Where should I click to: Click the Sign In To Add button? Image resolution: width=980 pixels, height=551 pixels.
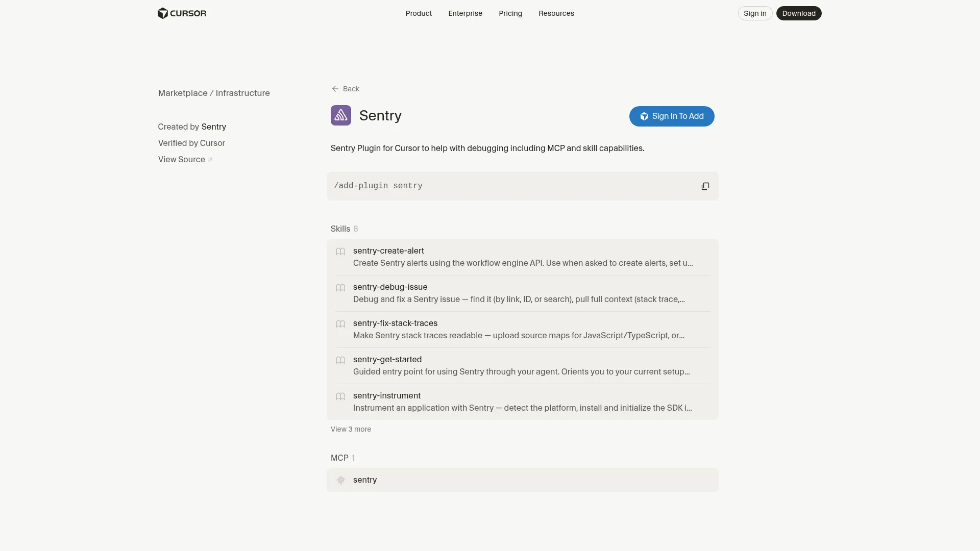point(672,116)
